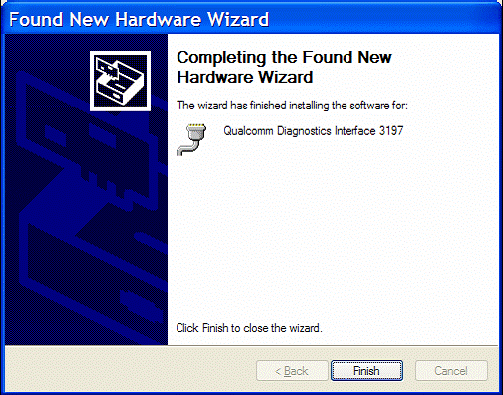The image size is (503, 395).
Task: Click the disabled Cancel button
Action: click(451, 370)
